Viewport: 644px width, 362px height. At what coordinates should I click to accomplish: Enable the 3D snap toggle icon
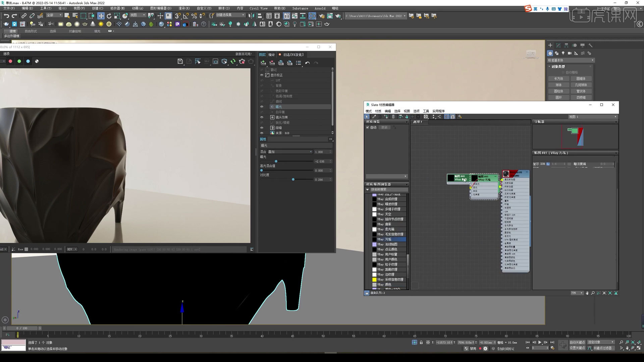tap(177, 16)
